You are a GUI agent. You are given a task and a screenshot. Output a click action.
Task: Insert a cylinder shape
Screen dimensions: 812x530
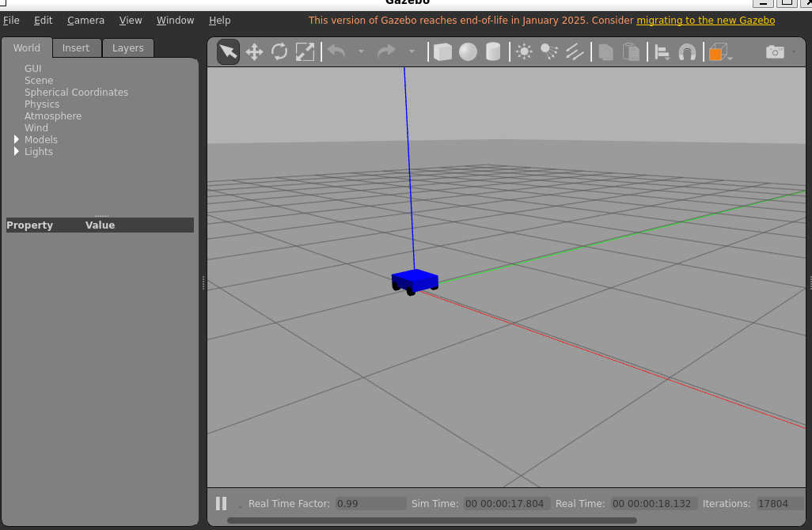point(493,52)
